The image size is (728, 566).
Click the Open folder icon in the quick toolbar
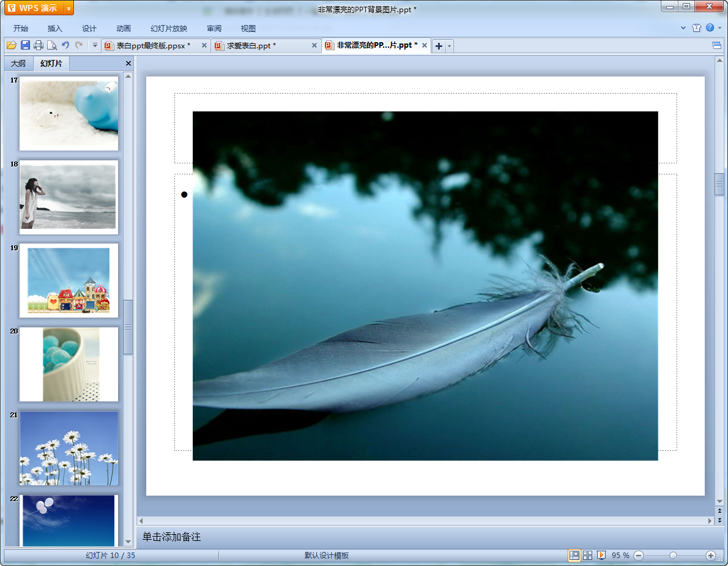pyautogui.click(x=11, y=45)
